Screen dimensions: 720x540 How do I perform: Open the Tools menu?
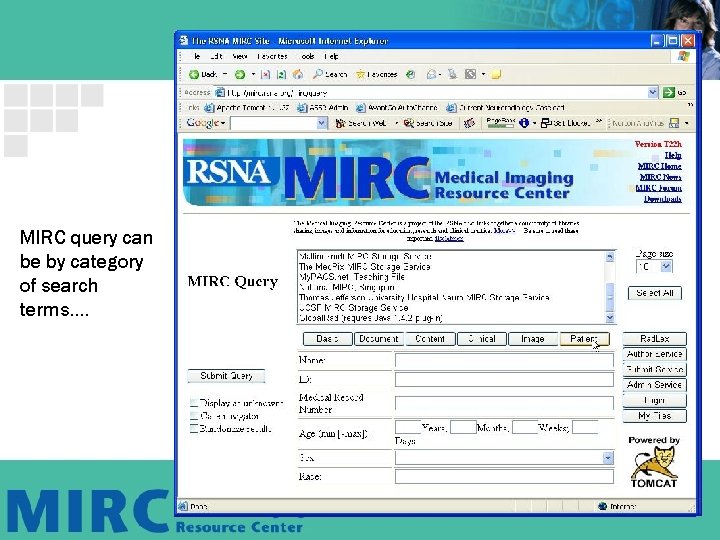pyautogui.click(x=308, y=56)
